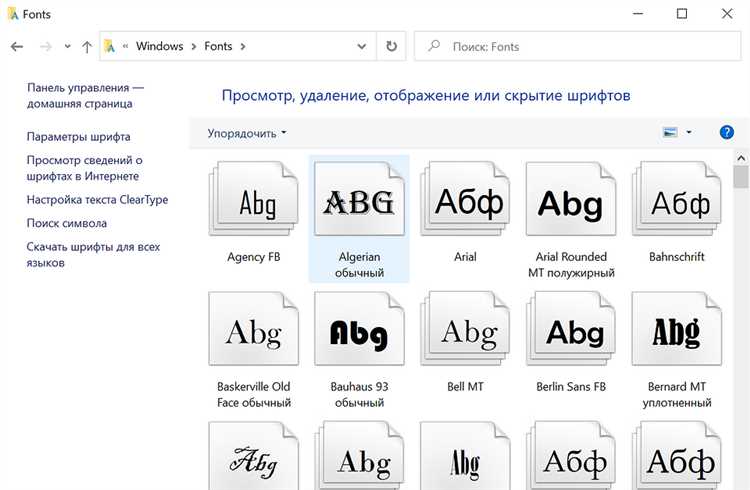750x490 pixels.
Task: Open the Arial font family
Action: [465, 203]
